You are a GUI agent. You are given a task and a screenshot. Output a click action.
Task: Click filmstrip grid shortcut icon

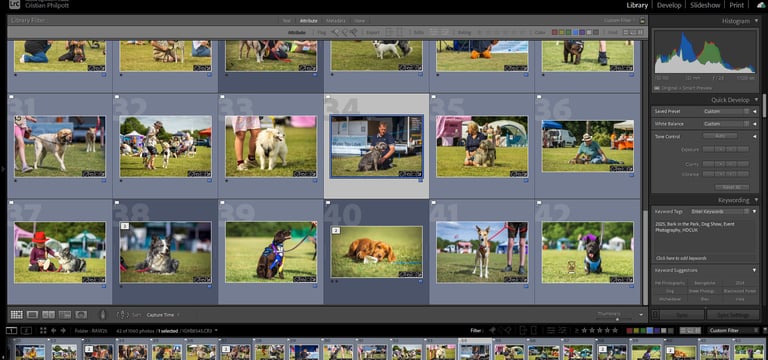(x=43, y=331)
